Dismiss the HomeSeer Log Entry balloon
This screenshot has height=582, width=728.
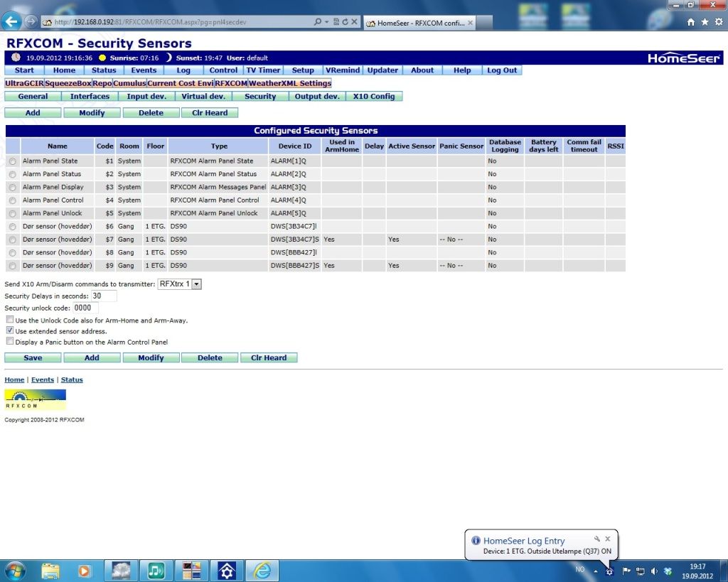608,539
